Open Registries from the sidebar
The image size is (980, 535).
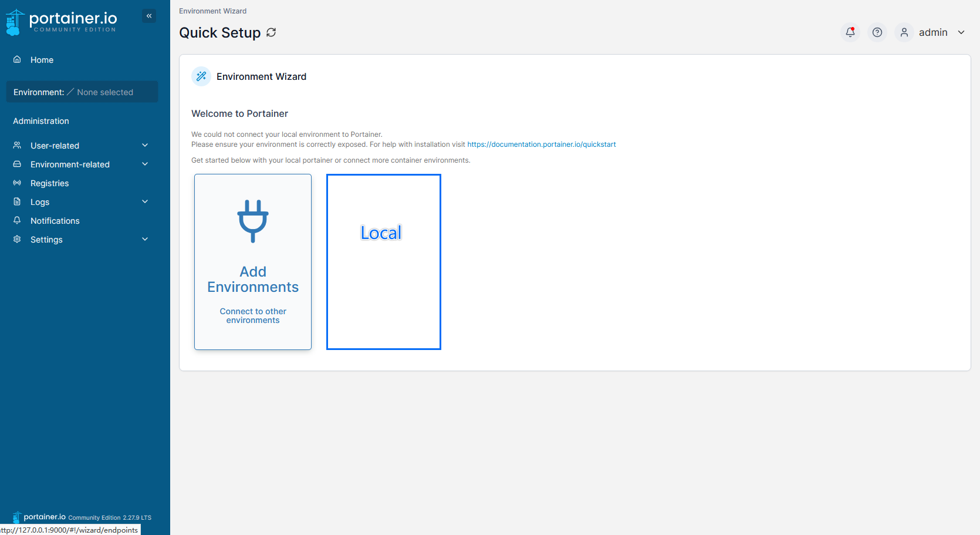click(x=49, y=183)
